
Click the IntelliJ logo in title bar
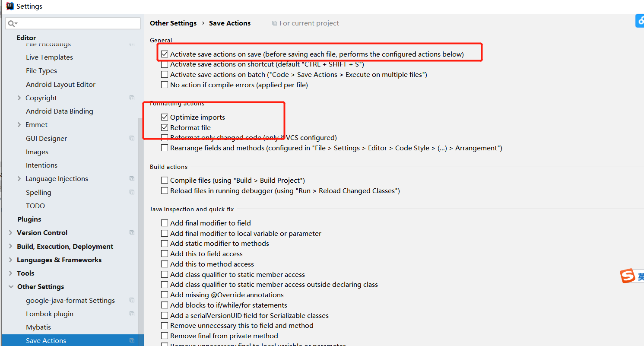click(x=10, y=6)
